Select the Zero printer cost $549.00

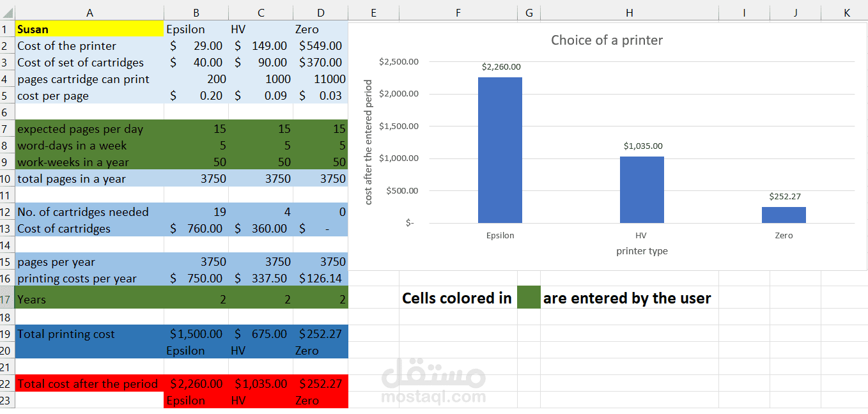[320, 45]
